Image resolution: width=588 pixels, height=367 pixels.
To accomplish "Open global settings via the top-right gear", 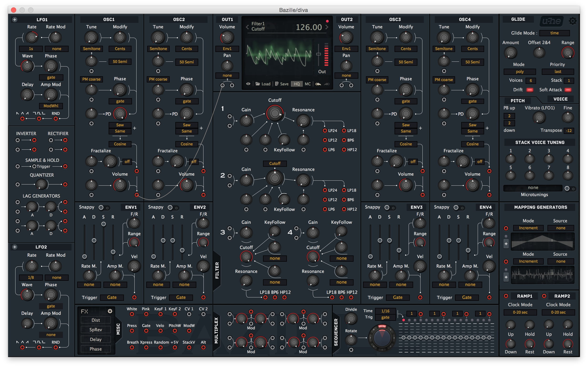I will coord(573,21).
